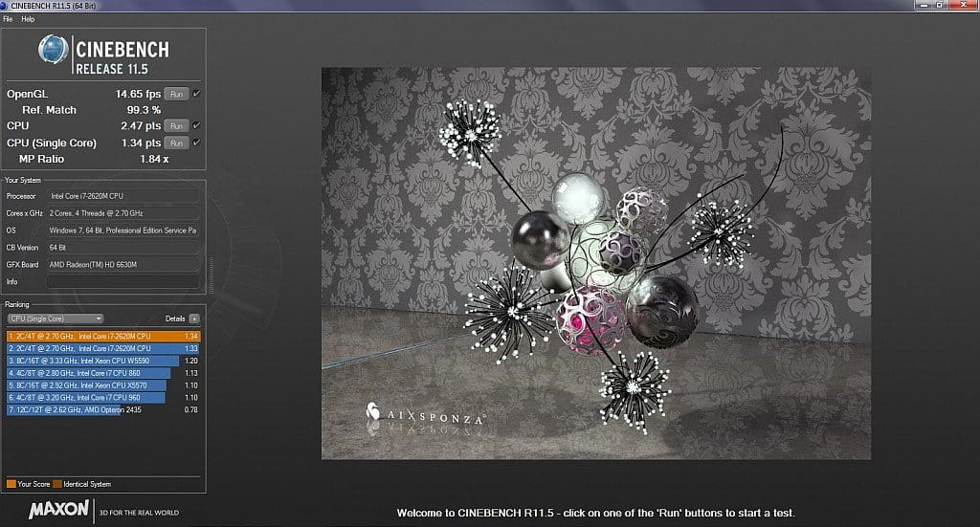This screenshot has width=980, height=527.
Task: Click the Details arrow button in Ranking
Action: point(194,318)
